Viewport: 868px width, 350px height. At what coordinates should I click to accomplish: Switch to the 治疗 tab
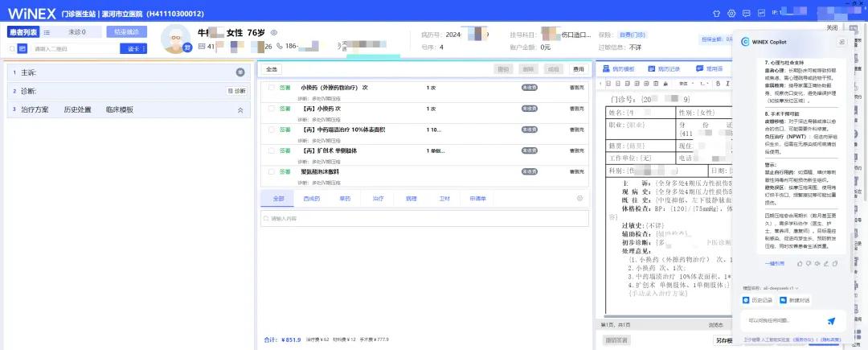point(378,198)
